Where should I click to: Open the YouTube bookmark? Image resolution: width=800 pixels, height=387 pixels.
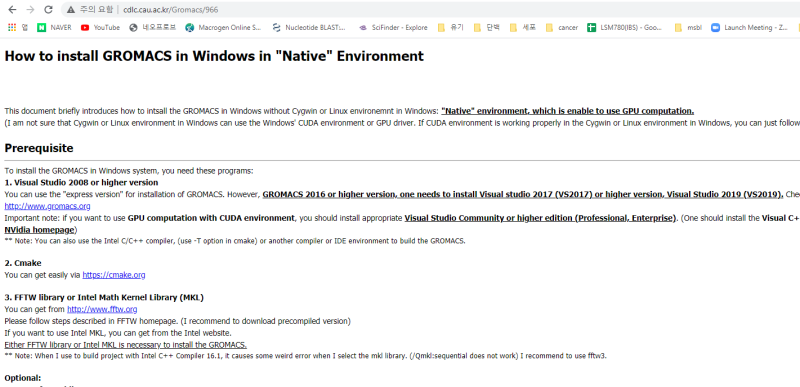(x=101, y=28)
